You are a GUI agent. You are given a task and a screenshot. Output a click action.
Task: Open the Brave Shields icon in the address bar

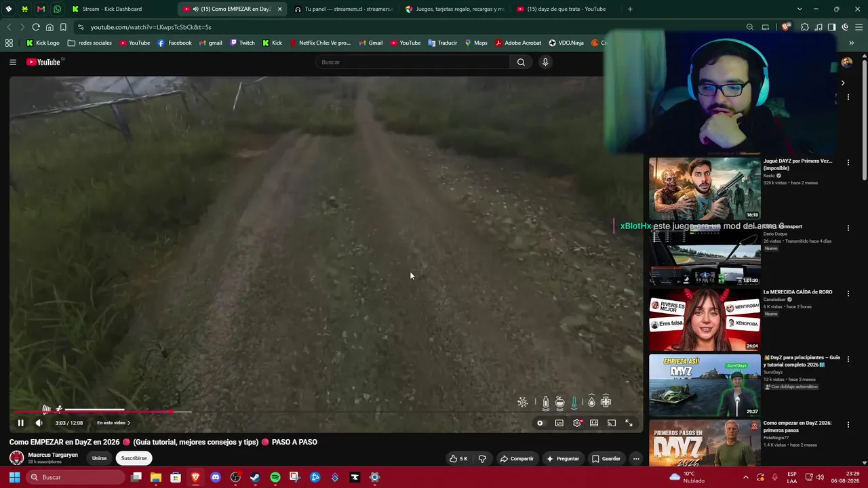786,27
